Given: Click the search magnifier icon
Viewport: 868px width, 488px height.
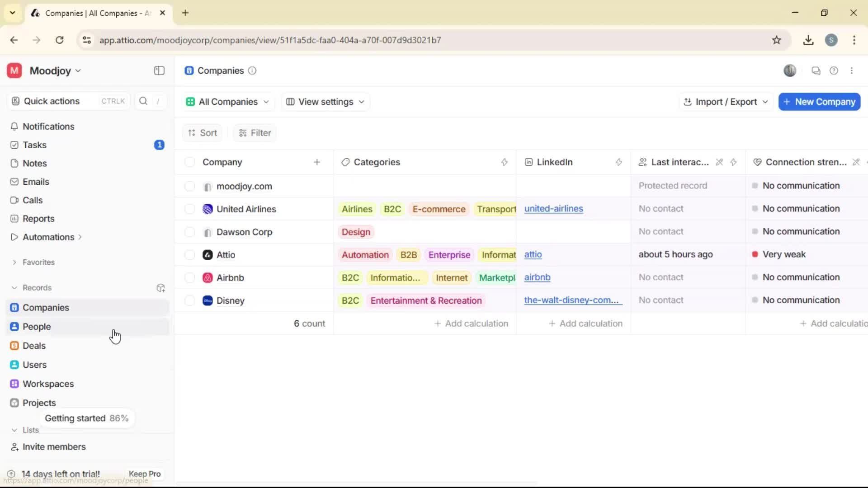Looking at the screenshot, I should pos(143,101).
